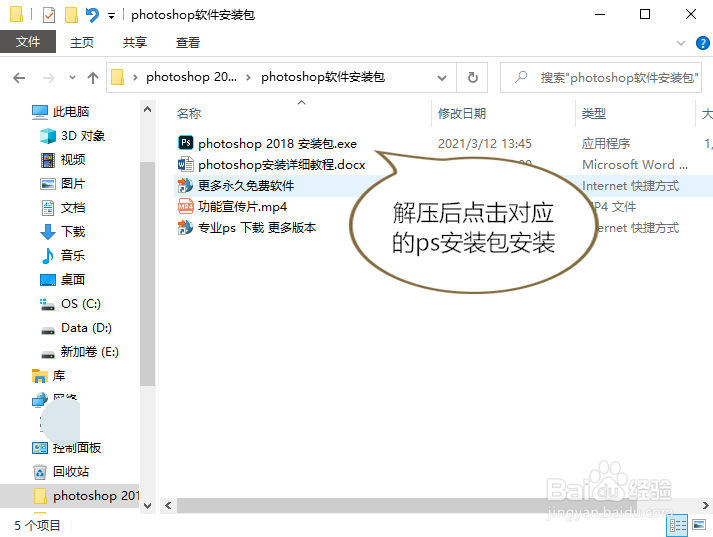Go up one folder level
Screen dimensions: 713x537
pyautogui.click(x=93, y=78)
